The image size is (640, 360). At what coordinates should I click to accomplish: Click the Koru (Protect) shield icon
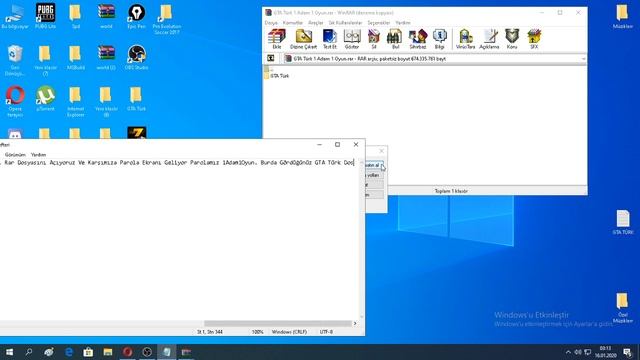[x=512, y=39]
